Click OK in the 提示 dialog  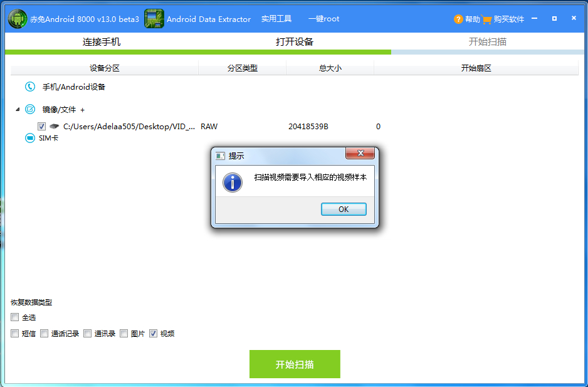(x=344, y=209)
